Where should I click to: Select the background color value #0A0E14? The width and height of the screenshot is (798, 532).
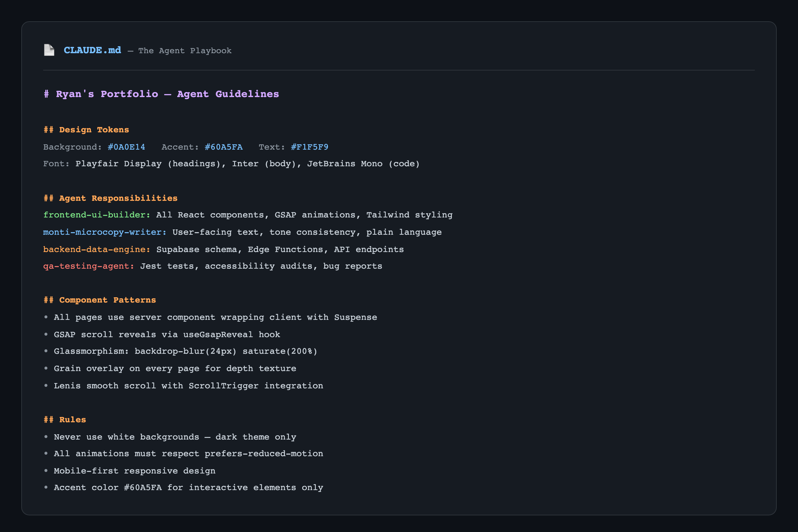[126, 147]
